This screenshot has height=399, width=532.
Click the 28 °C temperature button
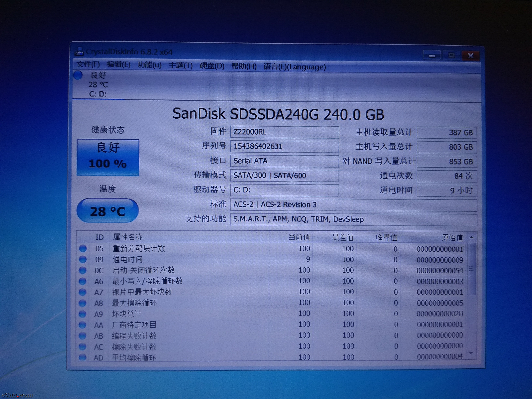[108, 211]
